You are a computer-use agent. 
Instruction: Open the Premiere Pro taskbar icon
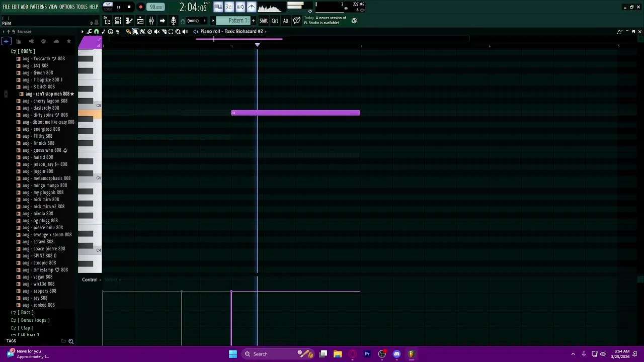(367, 354)
